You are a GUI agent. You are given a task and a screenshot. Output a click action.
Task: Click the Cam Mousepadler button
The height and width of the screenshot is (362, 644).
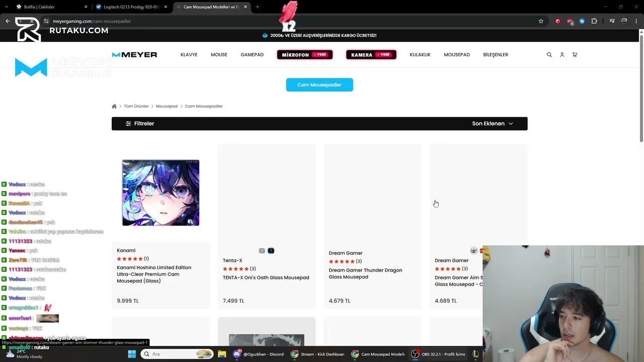point(319,85)
